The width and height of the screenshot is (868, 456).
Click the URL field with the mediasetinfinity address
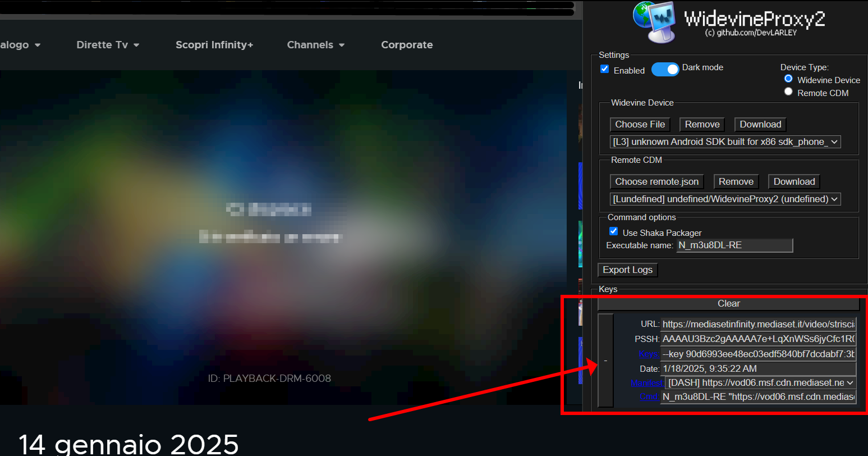(x=759, y=324)
